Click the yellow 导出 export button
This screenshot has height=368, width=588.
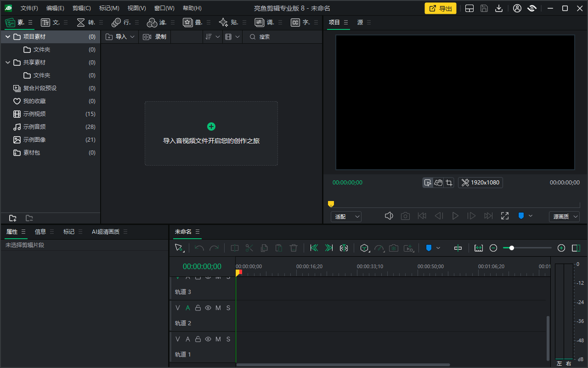point(441,8)
